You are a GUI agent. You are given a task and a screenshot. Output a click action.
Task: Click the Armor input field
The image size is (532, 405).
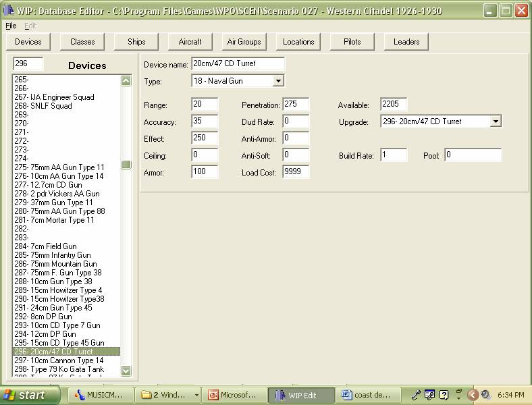(x=205, y=171)
